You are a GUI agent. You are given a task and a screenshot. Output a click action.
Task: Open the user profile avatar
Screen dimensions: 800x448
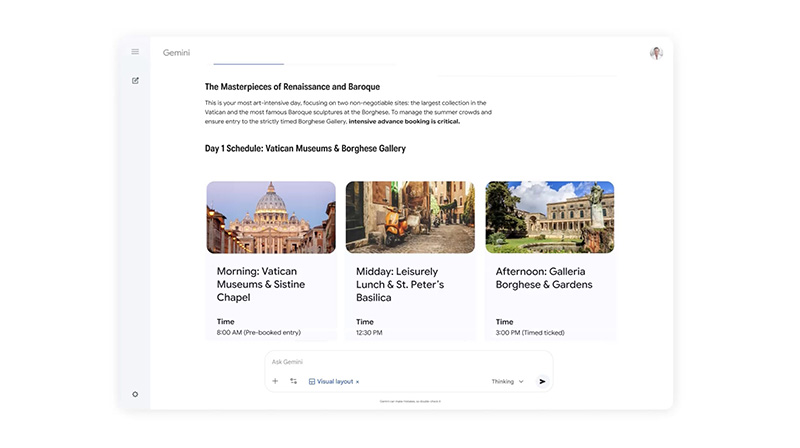pyautogui.click(x=656, y=53)
